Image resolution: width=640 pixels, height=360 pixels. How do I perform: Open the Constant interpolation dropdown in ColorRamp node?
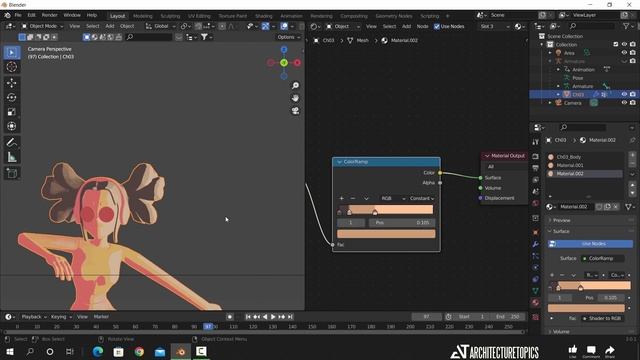tap(421, 198)
